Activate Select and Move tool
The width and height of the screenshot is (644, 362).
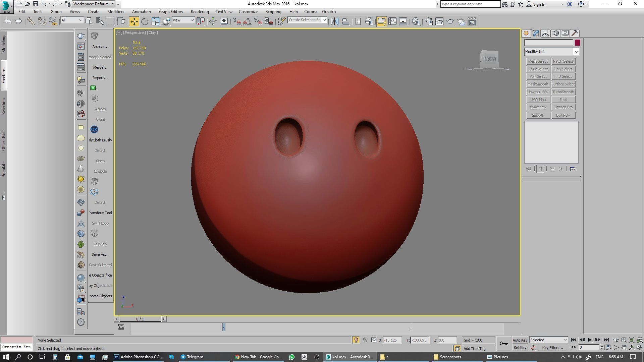[134, 21]
